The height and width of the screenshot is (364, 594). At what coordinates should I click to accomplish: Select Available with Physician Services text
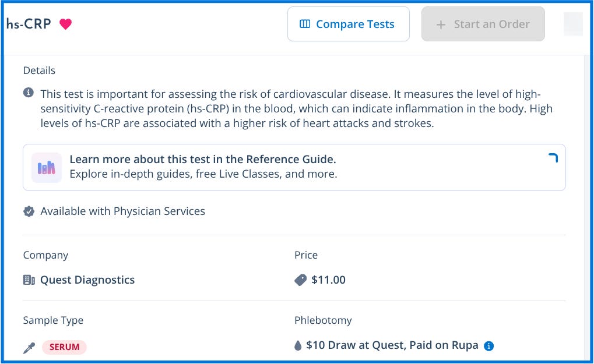pyautogui.click(x=122, y=211)
